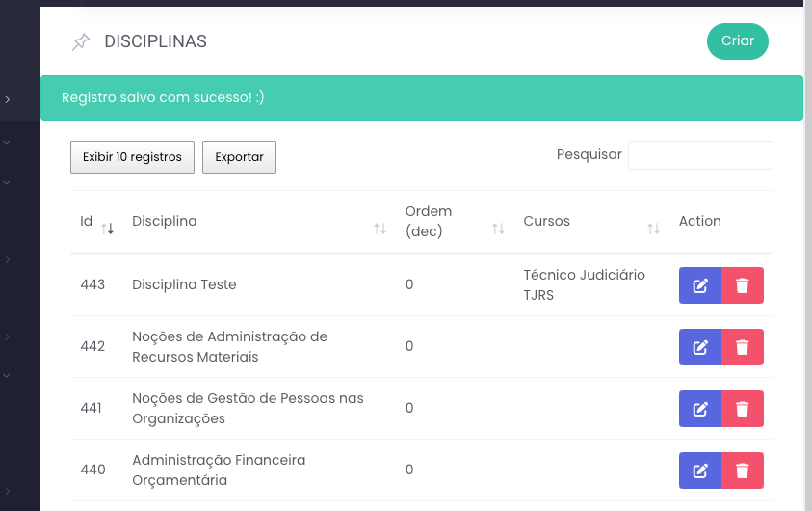Click the green Criar button
Viewport: 812px width, 511px height.
737,41
